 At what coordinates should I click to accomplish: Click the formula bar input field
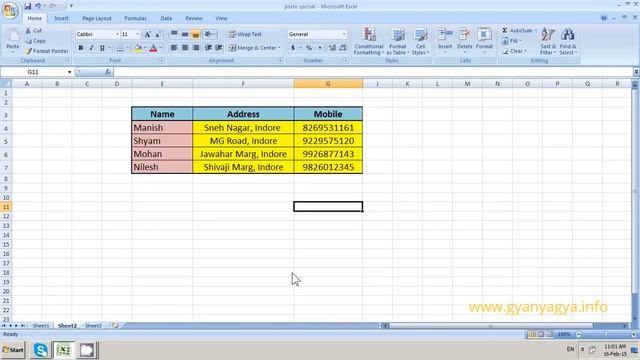click(373, 72)
